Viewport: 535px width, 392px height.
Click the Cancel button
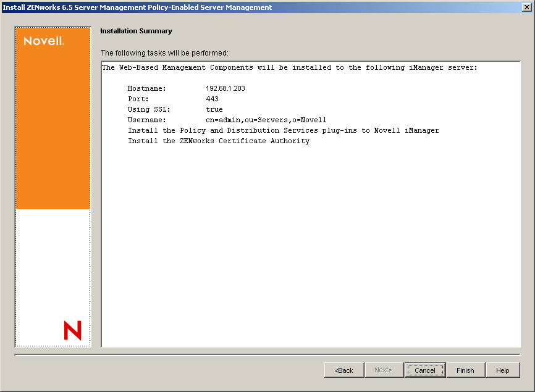(x=425, y=370)
